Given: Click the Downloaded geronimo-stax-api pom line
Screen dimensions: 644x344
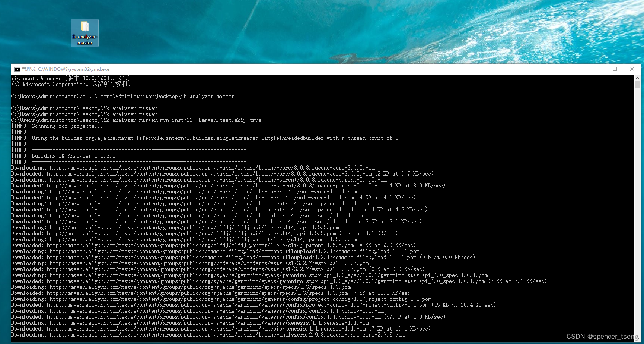Looking at the screenshot, I should pos(279,281).
